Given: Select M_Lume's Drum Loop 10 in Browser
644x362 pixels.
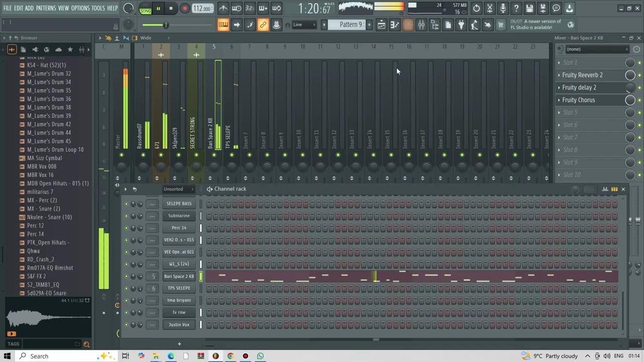Looking at the screenshot, I should coord(55,150).
